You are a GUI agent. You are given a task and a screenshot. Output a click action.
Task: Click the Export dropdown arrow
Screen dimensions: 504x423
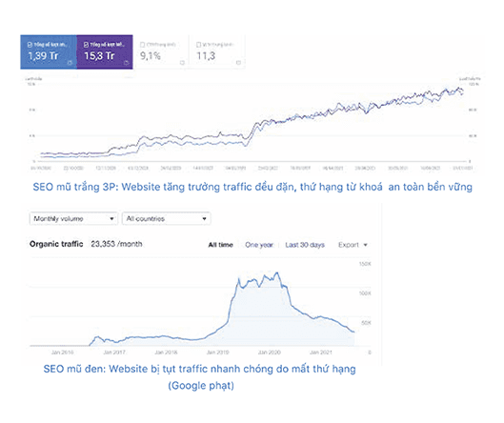pos(365,245)
